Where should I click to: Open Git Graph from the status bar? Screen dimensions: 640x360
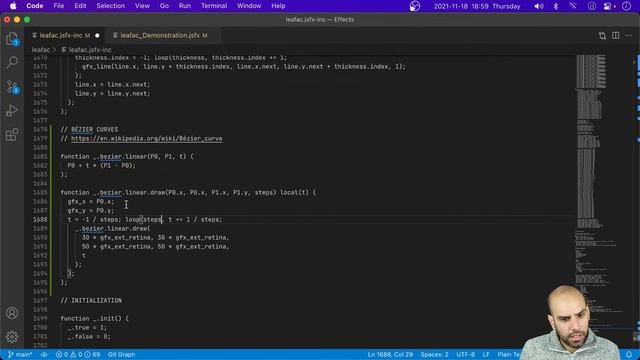point(121,354)
